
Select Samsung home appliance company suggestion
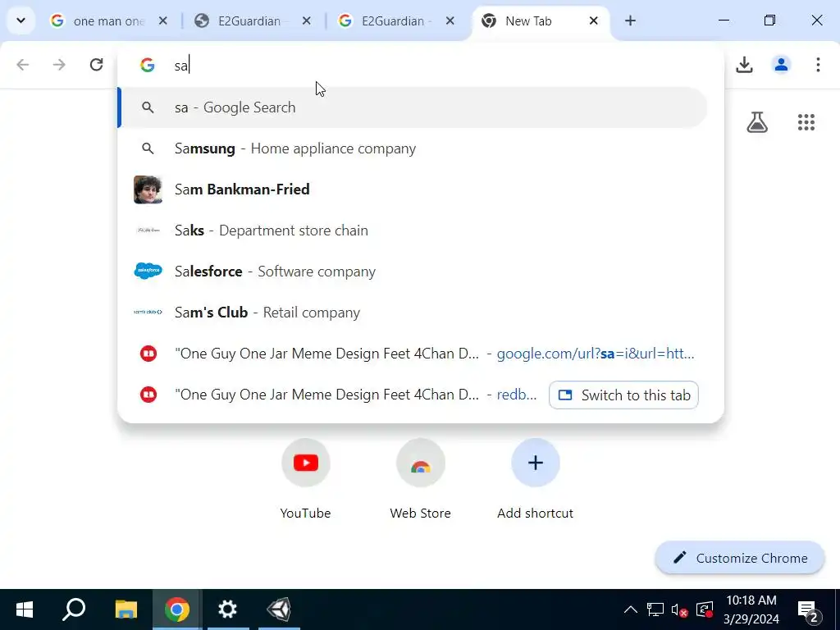coord(413,148)
